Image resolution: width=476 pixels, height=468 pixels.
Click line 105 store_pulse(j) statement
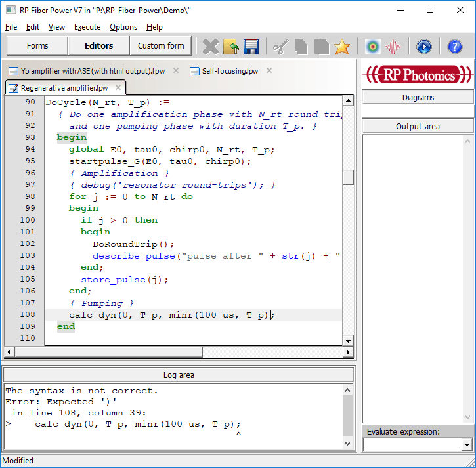(125, 280)
